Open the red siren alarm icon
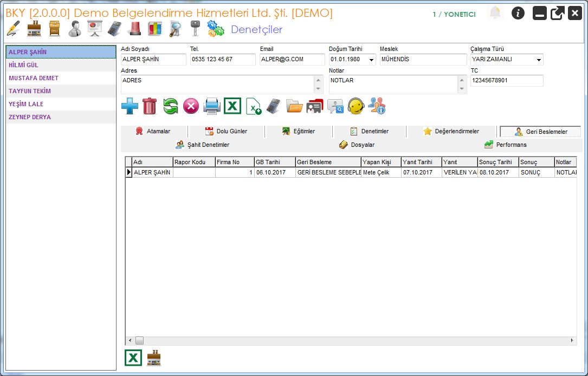The width and height of the screenshot is (588, 376). tap(135, 29)
